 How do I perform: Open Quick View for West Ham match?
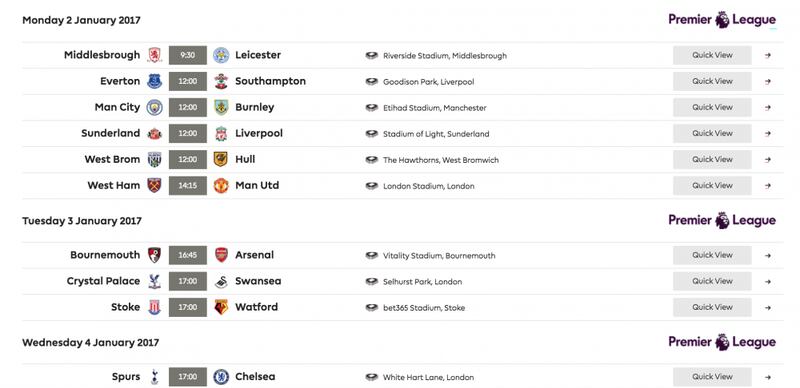click(712, 185)
